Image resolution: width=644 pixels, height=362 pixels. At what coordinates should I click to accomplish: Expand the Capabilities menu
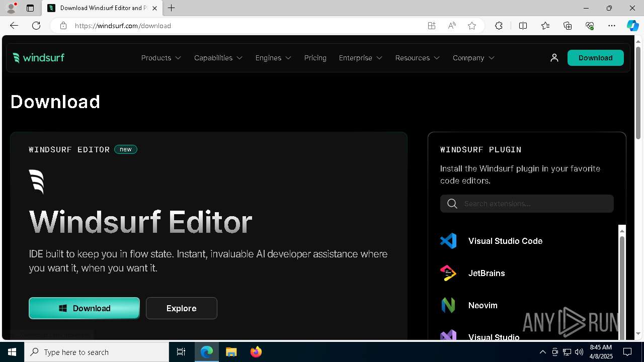coord(218,58)
